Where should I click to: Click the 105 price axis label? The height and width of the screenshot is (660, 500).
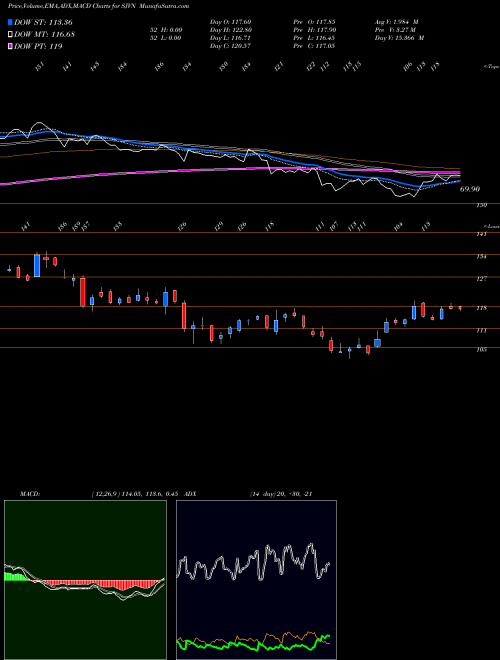pyautogui.click(x=481, y=350)
